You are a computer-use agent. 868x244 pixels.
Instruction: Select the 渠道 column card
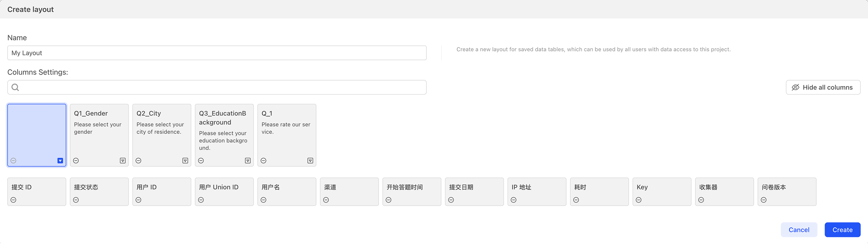tap(349, 192)
